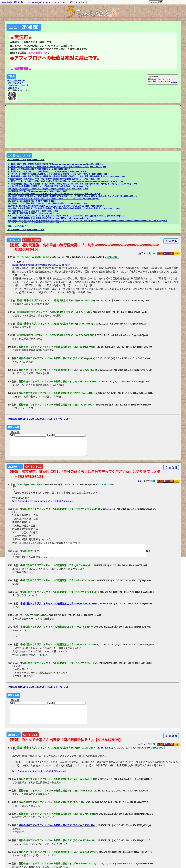Open the 5ちゃんねるガイド link
The image size is (186, 868).
click(x=15, y=83)
